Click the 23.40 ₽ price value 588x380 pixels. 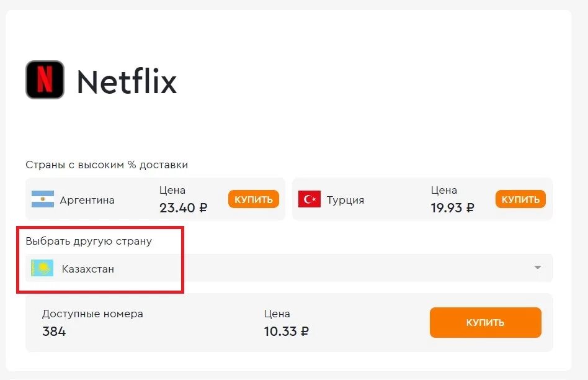[x=183, y=208]
